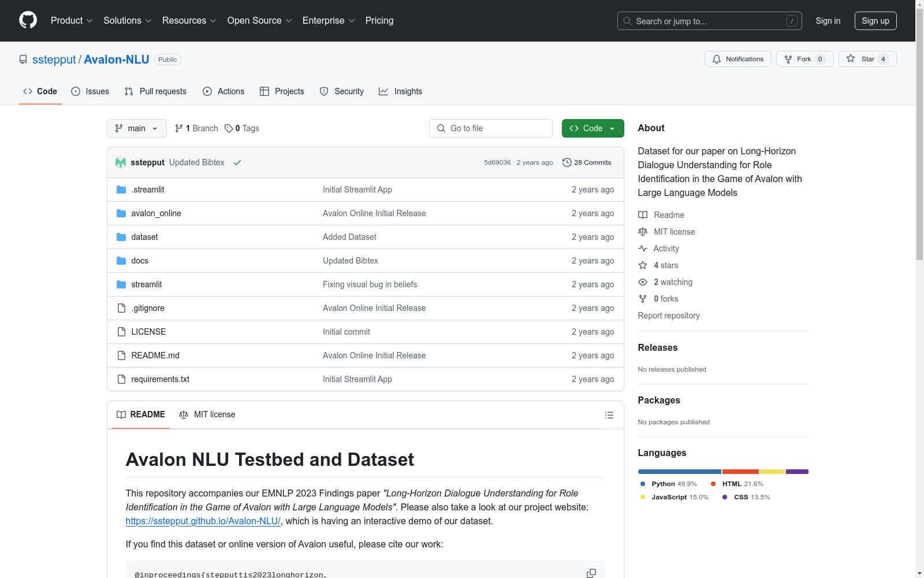Open the Pricing link

(x=379, y=21)
